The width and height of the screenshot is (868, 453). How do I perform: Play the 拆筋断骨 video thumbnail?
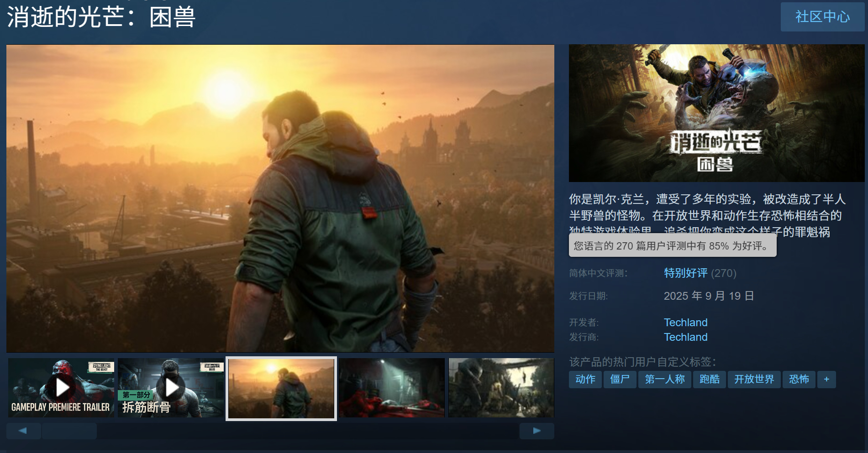tap(171, 388)
